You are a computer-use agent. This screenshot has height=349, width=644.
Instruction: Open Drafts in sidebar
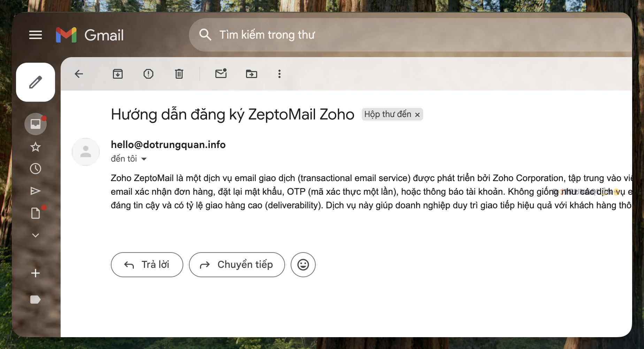[x=36, y=213]
